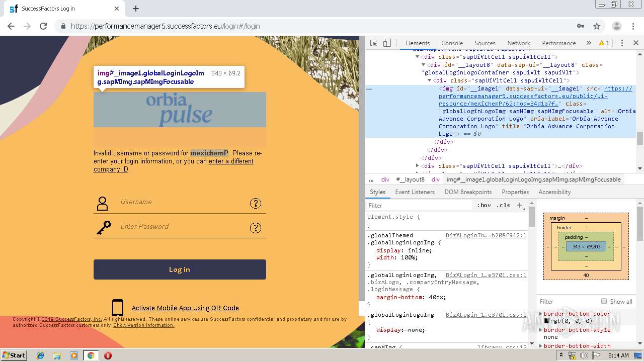Click the site padlock icon

[63, 26]
